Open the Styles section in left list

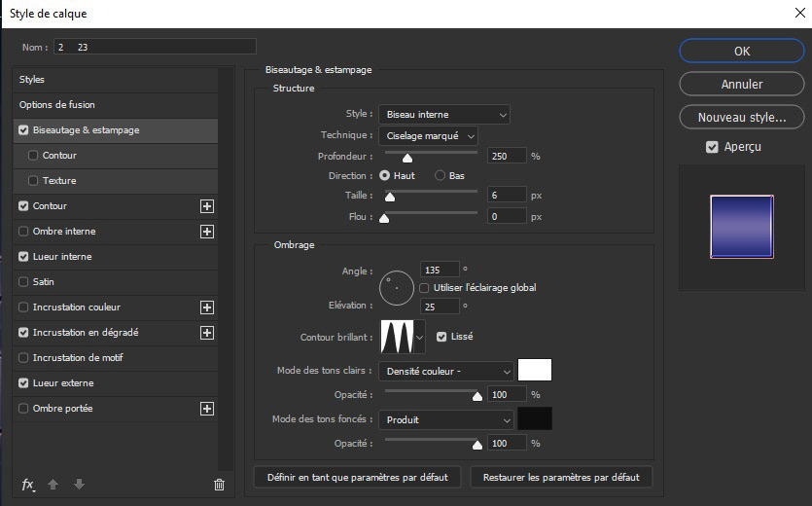[116, 80]
